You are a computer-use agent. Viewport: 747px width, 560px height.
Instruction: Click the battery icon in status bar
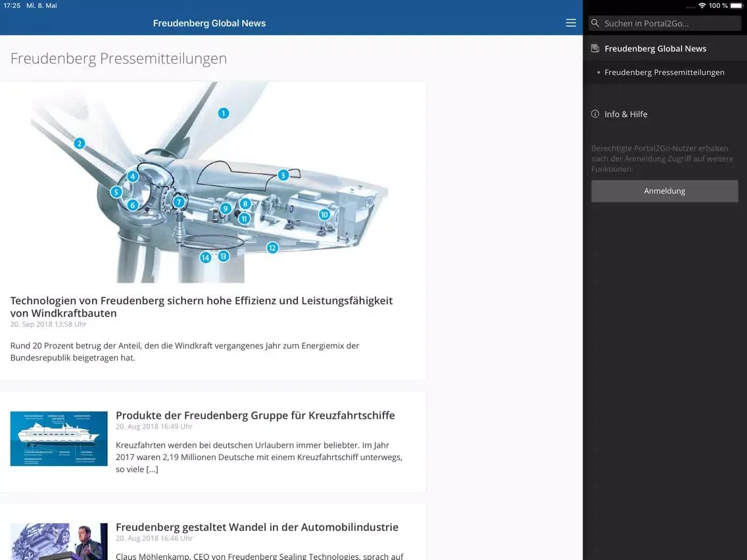click(x=736, y=6)
